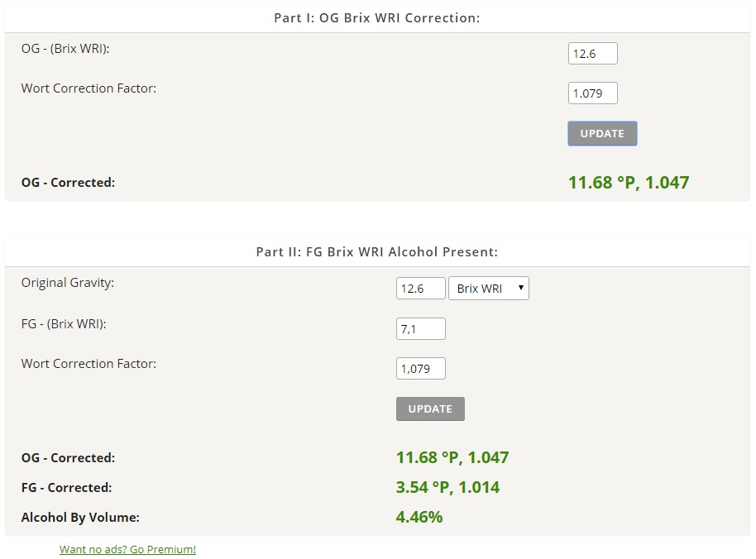The width and height of the screenshot is (756, 559).
Task: Click the Alcohol By Volume label
Action: point(80,518)
